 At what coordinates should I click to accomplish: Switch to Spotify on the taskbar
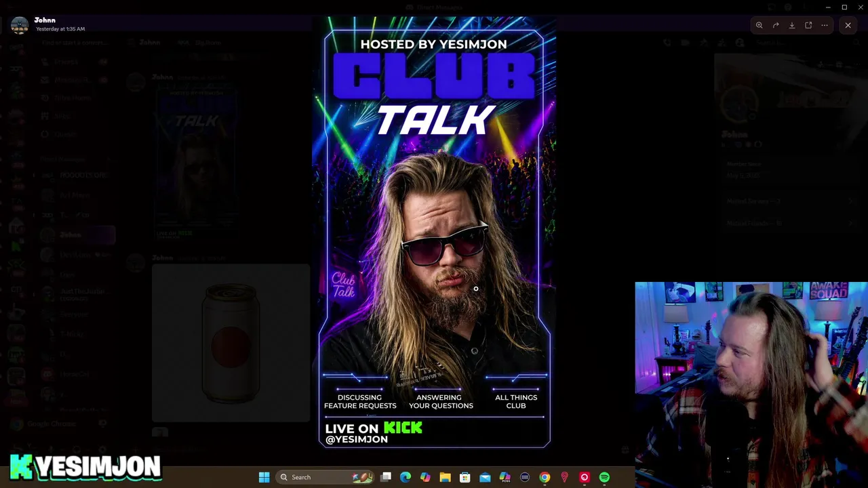pos(604,477)
